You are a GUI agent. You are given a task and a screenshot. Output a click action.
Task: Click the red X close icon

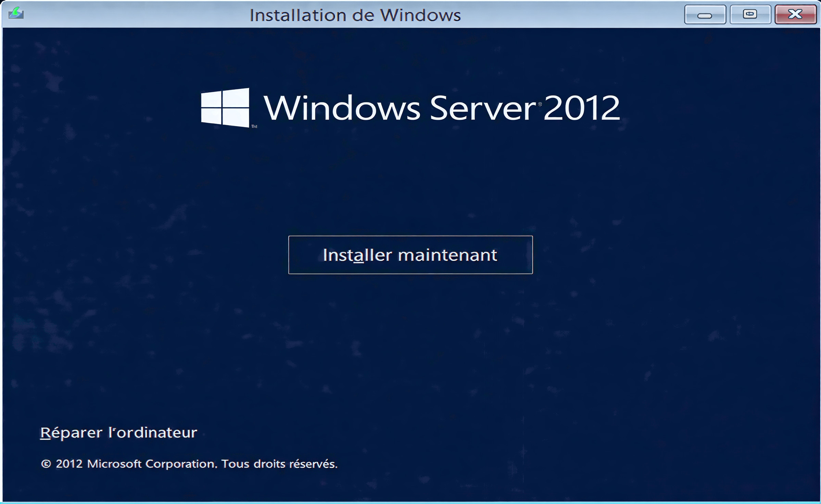tap(796, 14)
